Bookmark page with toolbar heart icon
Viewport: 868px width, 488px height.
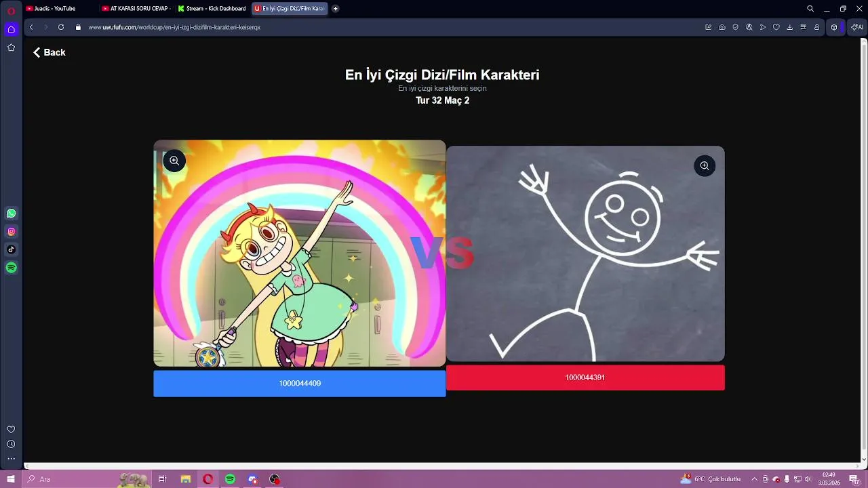pyautogui.click(x=776, y=27)
